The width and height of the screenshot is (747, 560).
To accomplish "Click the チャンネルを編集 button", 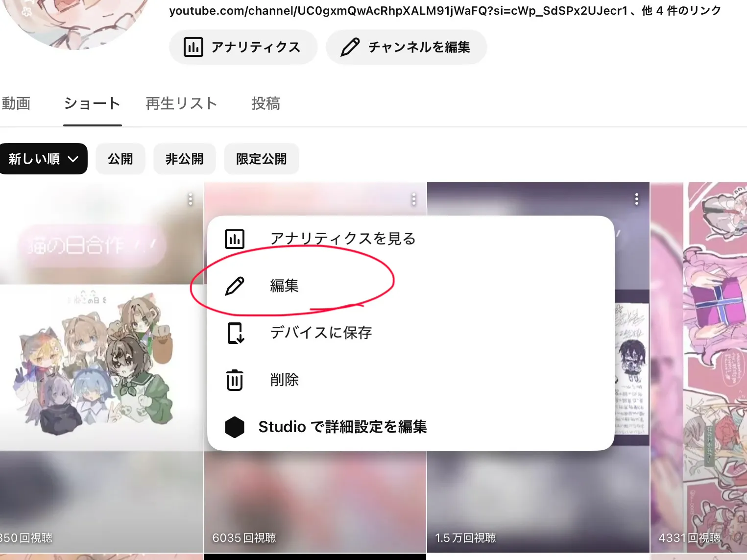I will click(406, 47).
